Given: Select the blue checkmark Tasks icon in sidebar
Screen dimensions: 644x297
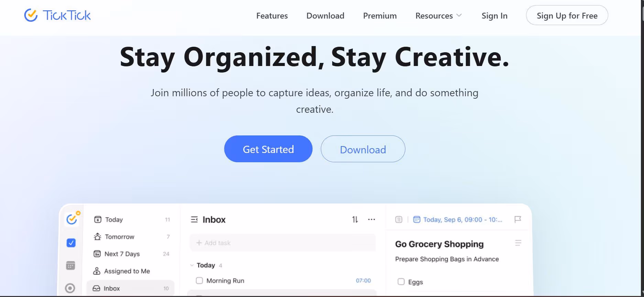Looking at the screenshot, I should click(x=71, y=243).
